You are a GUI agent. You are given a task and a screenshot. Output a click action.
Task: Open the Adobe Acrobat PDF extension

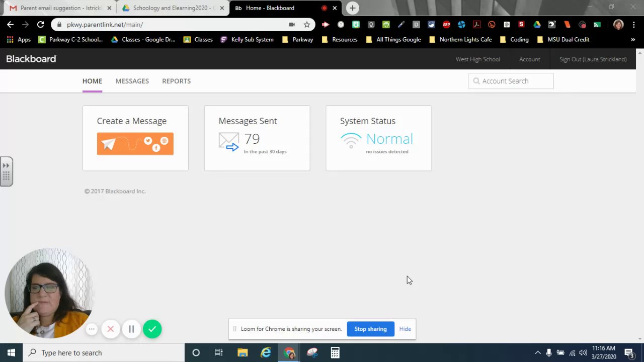click(x=476, y=24)
